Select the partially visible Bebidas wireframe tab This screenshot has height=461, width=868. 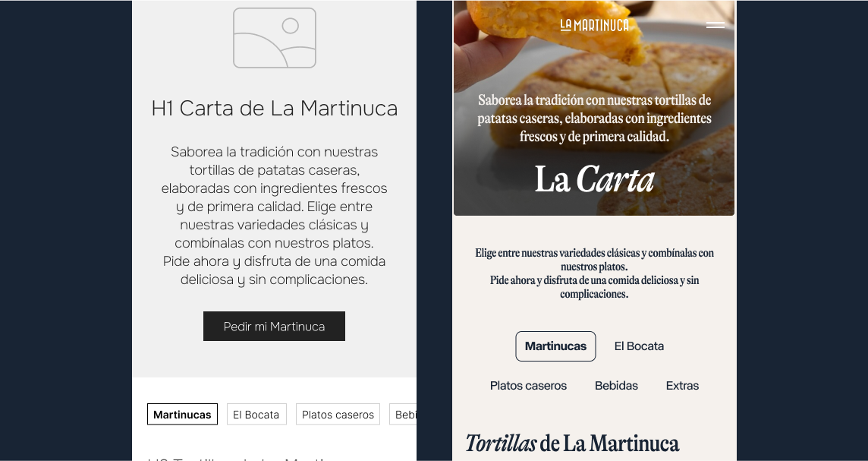coord(403,415)
